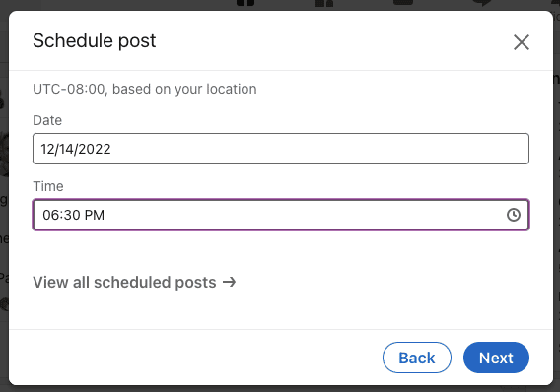Select the day 14 in Date field
Screen dimensions: 560x392
[x=66, y=149]
